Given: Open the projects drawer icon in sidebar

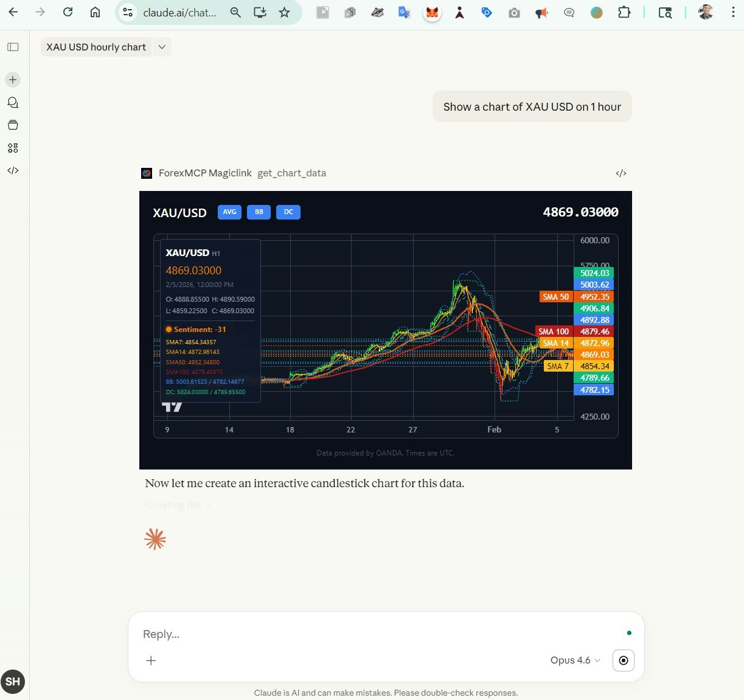Looking at the screenshot, I should (13, 125).
